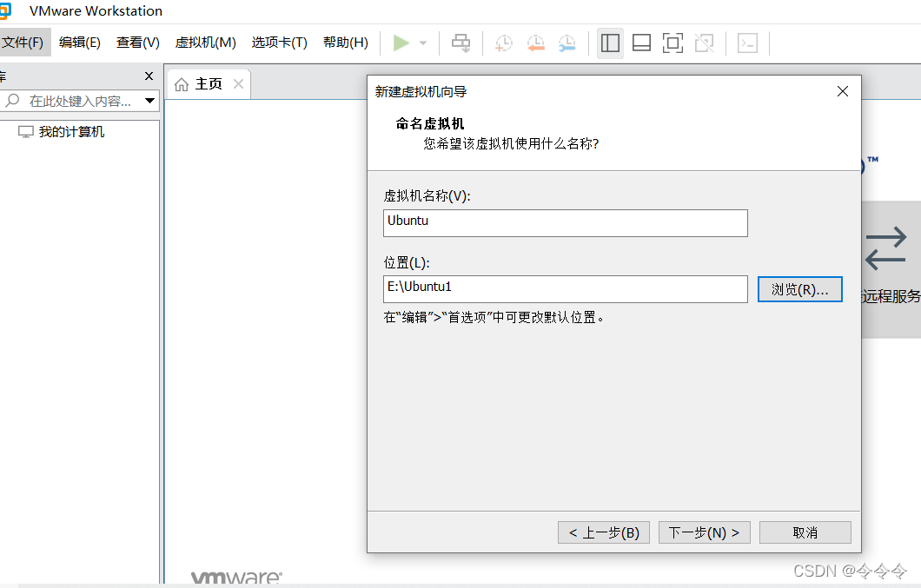Image resolution: width=921 pixels, height=588 pixels.
Task: Click 浏览(R)... to choose a location
Action: pyautogui.click(x=799, y=289)
